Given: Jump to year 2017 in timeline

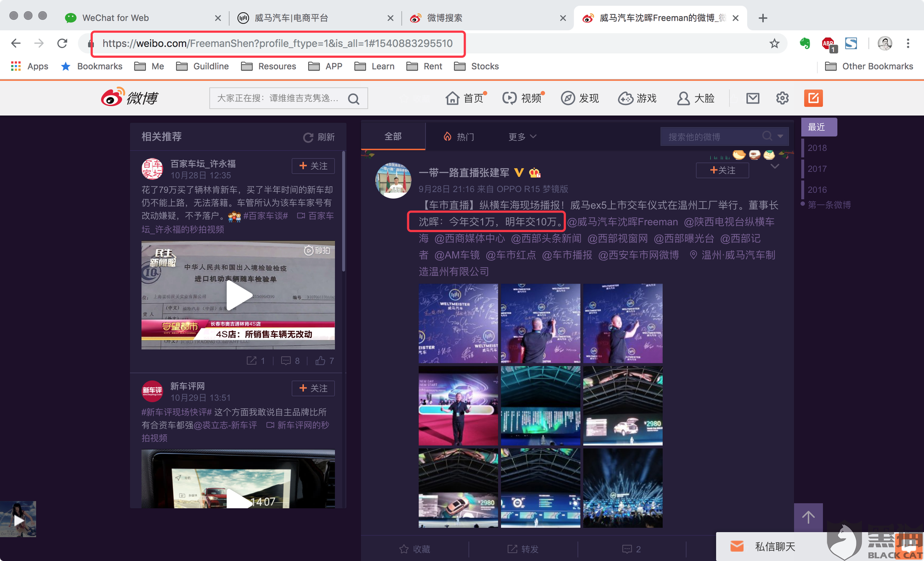Looking at the screenshot, I should [x=817, y=169].
